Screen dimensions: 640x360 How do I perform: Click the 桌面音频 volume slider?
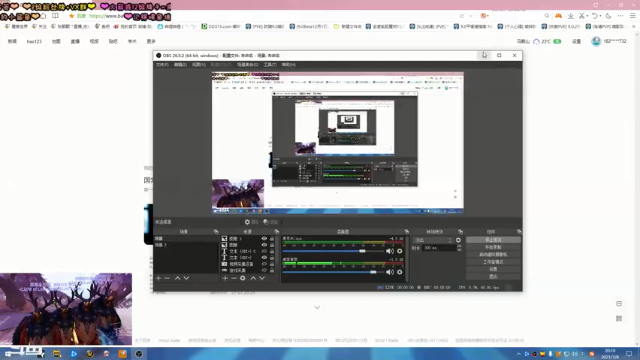(x=334, y=272)
